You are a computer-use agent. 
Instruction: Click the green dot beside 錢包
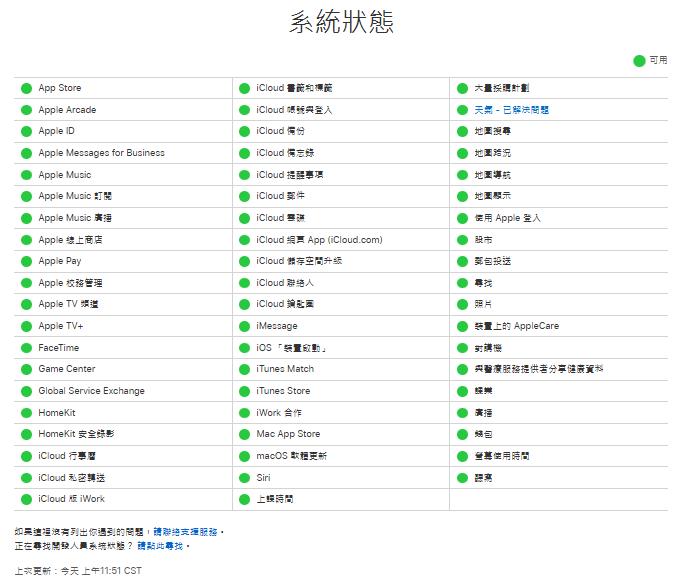462,434
